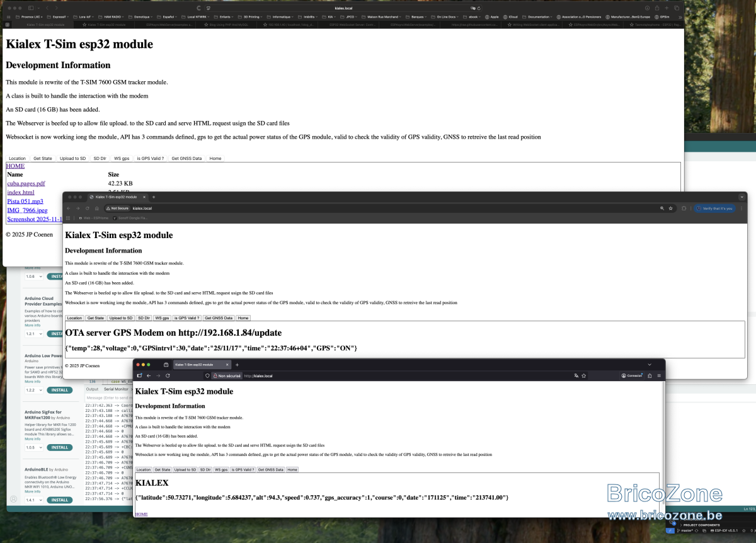Install the ArduinoBLE library
Viewport: 756px width, 543px height.
(60, 500)
